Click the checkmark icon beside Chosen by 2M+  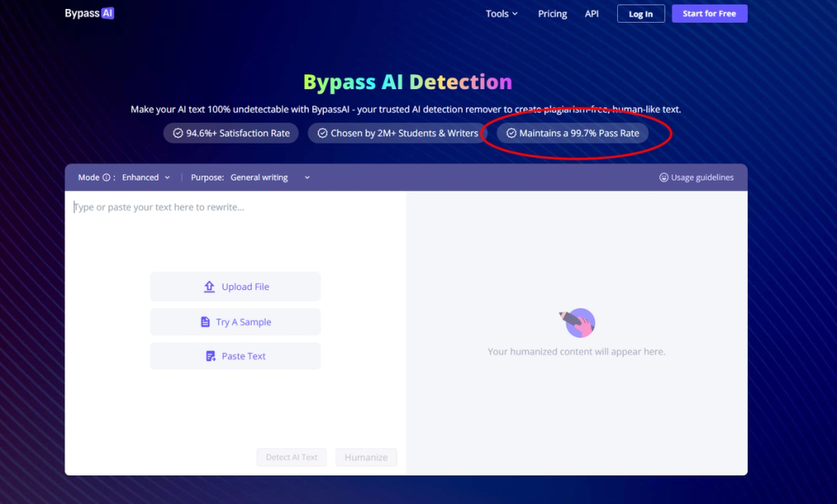tap(322, 133)
